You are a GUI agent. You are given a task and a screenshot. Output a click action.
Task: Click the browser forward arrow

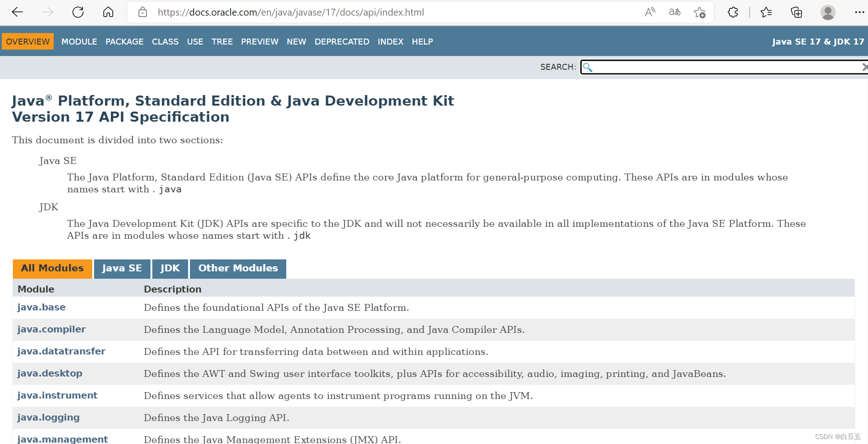coord(48,12)
